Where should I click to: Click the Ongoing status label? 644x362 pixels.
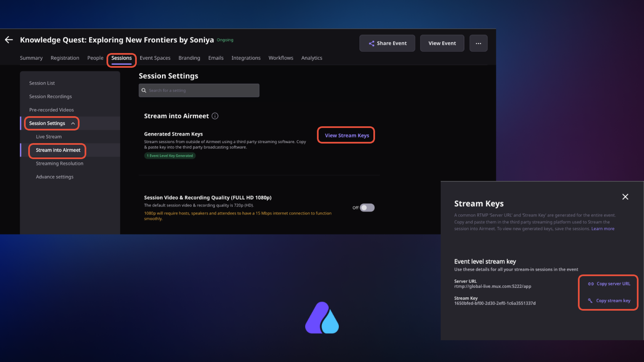[225, 40]
